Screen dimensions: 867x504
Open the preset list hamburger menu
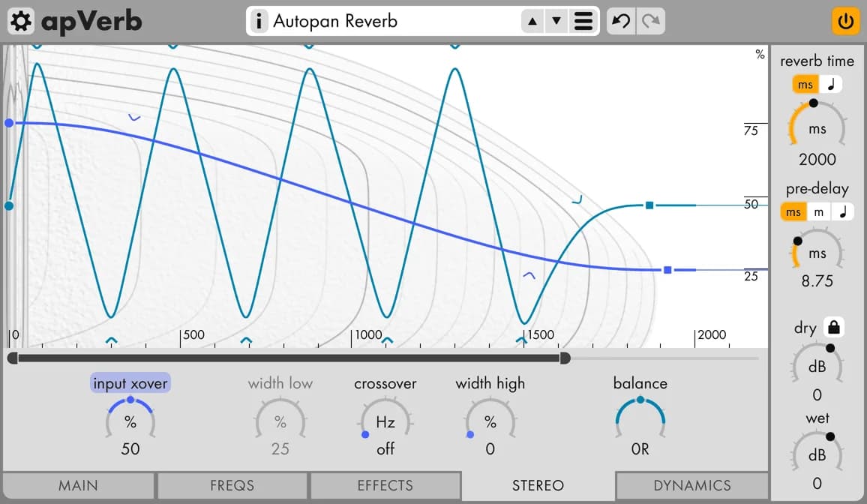tap(583, 21)
